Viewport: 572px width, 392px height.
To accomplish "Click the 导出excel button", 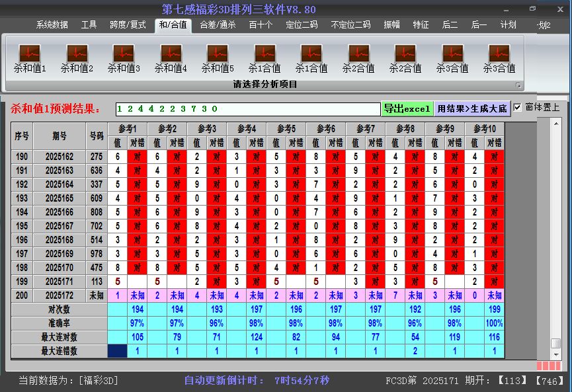I will (x=407, y=108).
